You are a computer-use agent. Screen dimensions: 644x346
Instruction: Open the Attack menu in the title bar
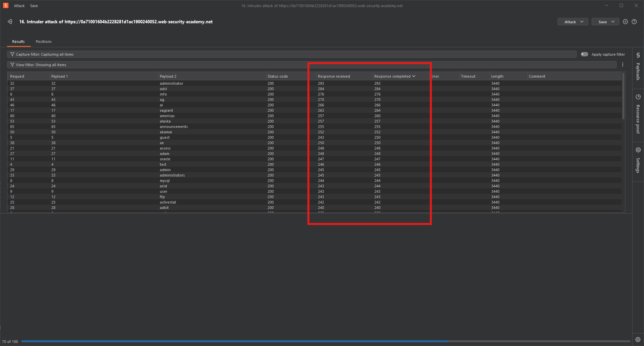pos(19,6)
